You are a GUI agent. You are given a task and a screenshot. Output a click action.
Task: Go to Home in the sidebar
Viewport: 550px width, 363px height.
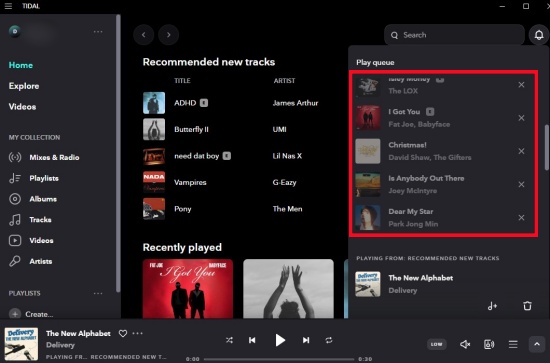[21, 65]
